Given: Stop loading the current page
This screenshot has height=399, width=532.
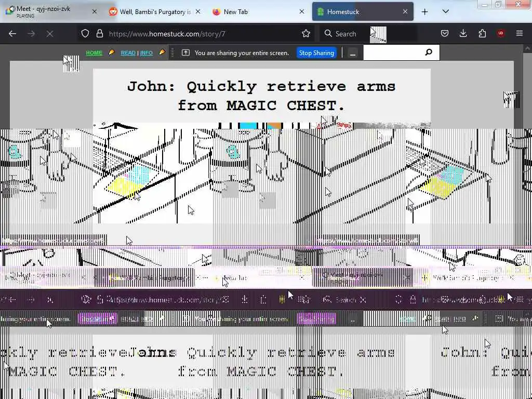Looking at the screenshot, I should click(x=50, y=34).
